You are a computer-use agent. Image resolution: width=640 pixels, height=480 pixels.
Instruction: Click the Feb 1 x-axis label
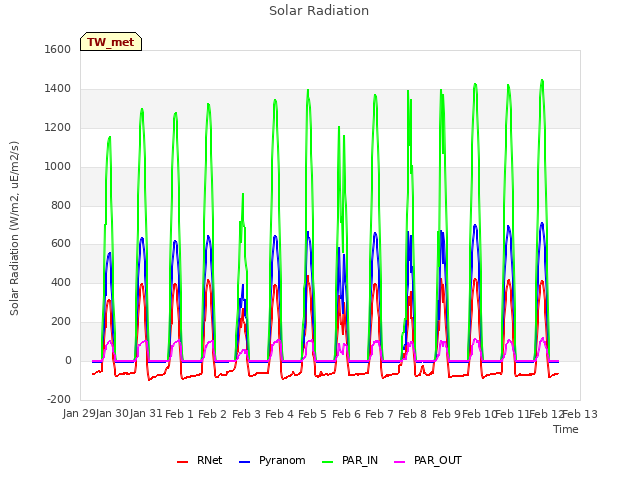179,414
